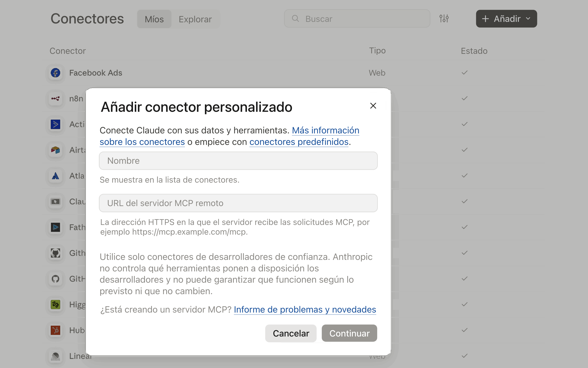Image resolution: width=588 pixels, height=368 pixels.
Task: Click the Linear connector icon
Action: (55, 356)
